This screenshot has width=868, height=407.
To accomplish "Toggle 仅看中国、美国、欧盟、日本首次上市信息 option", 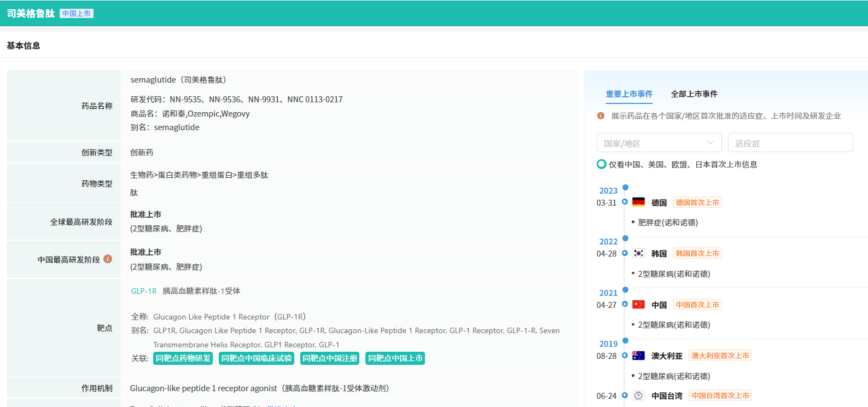I will click(x=602, y=164).
